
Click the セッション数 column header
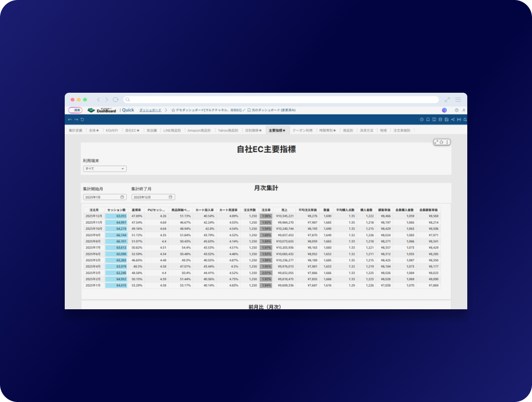tap(117, 210)
